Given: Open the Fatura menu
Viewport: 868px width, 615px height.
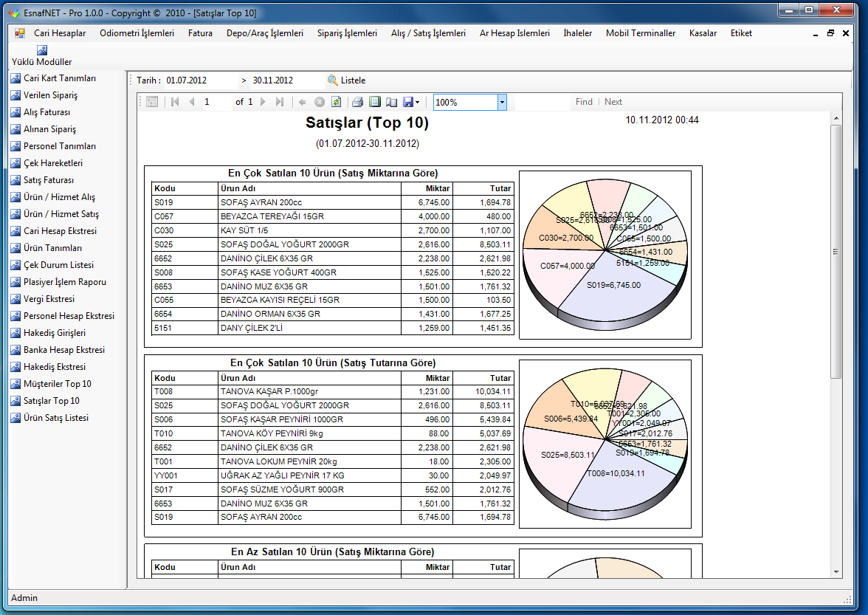Looking at the screenshot, I should coord(201,33).
